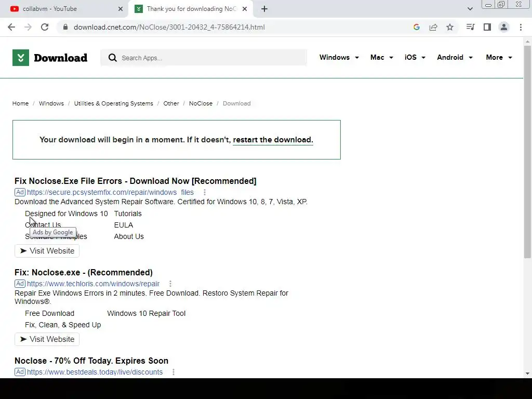Open the browser side panel

click(x=487, y=27)
